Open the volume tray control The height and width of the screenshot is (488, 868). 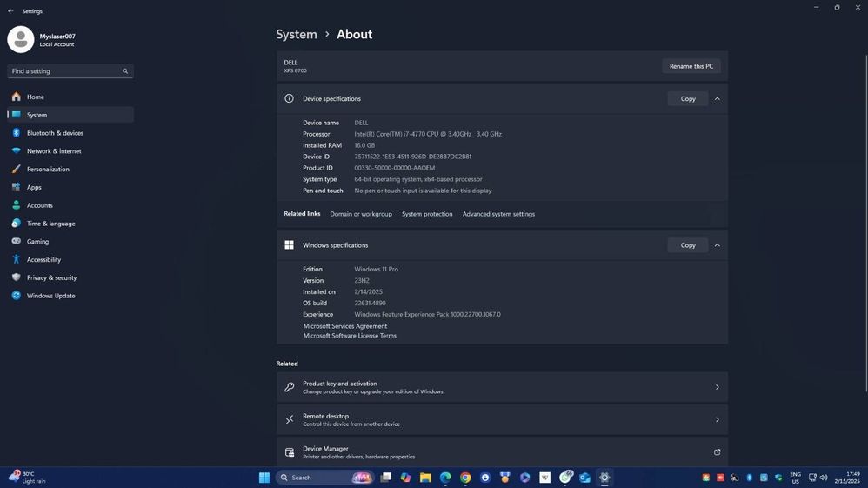click(x=824, y=478)
